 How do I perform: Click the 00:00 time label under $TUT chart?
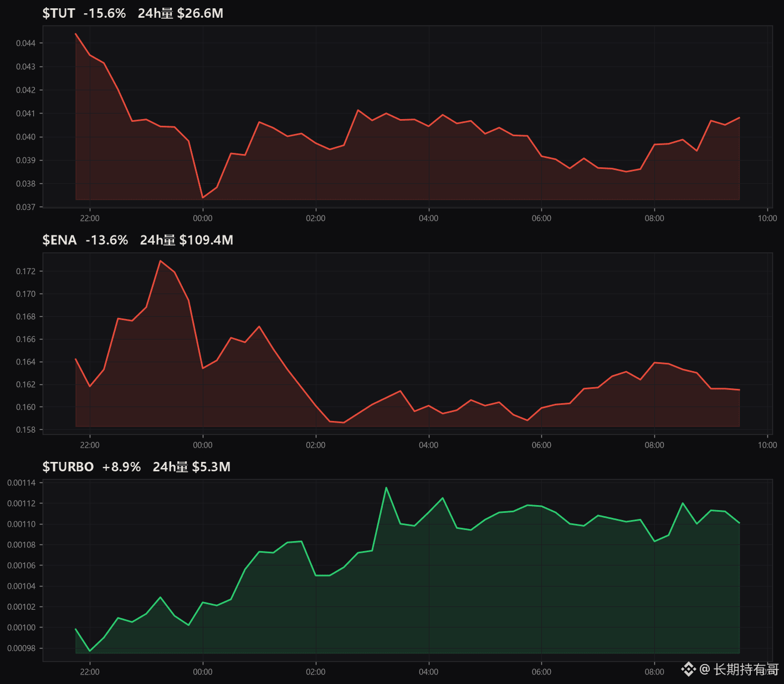tap(203, 218)
